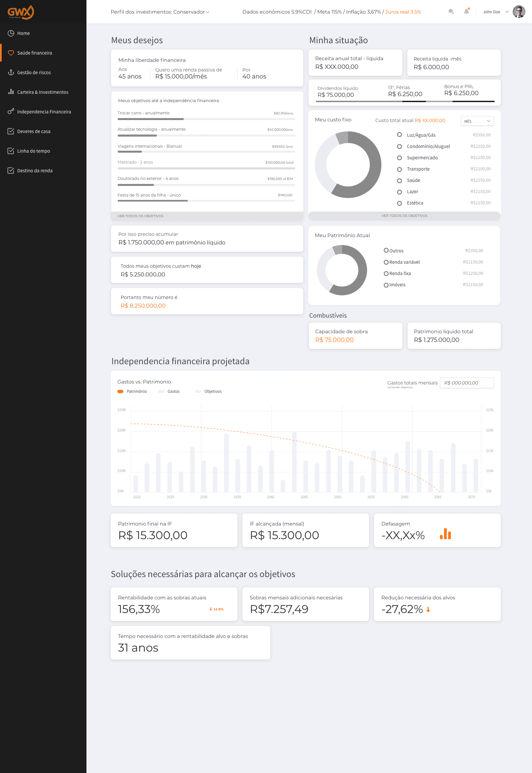Click the check icon for Destino da renda

point(11,170)
